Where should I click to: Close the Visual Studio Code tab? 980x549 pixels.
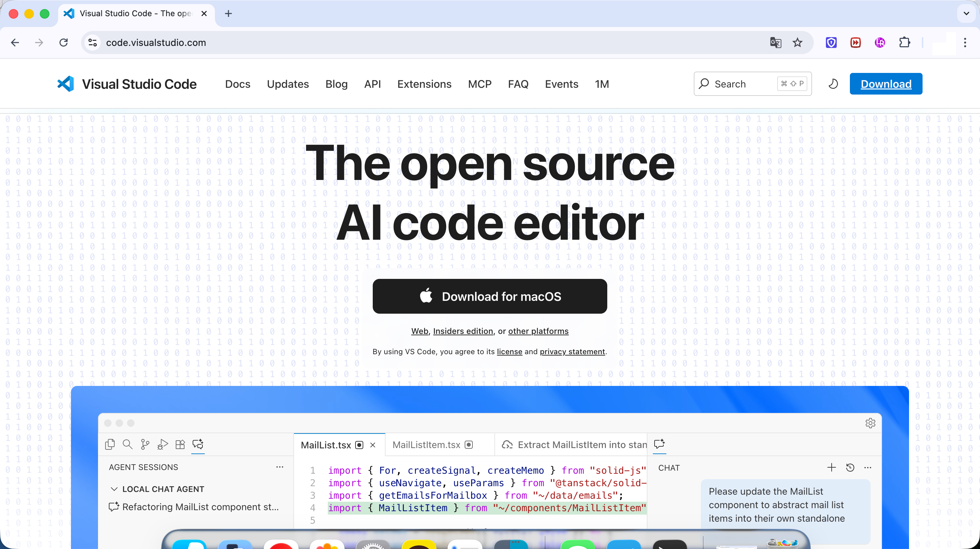point(204,14)
